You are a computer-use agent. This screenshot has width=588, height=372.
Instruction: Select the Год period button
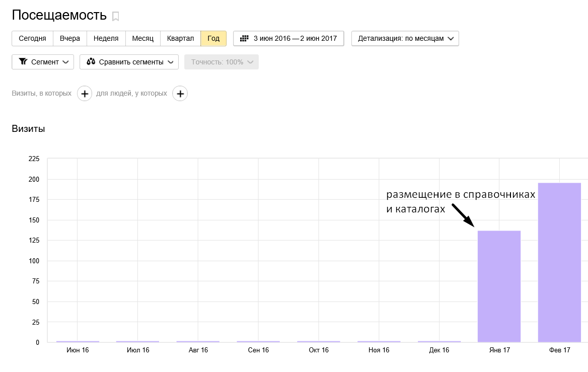(x=213, y=38)
